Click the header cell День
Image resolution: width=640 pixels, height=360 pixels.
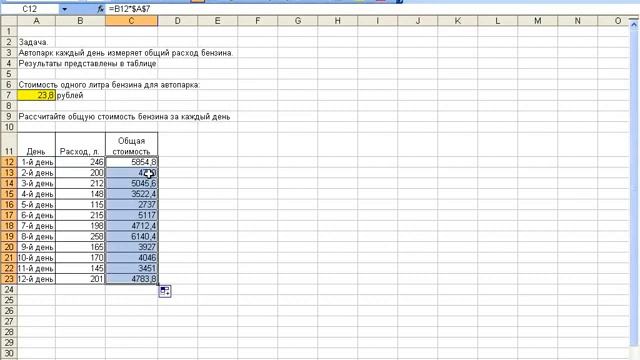(36, 144)
